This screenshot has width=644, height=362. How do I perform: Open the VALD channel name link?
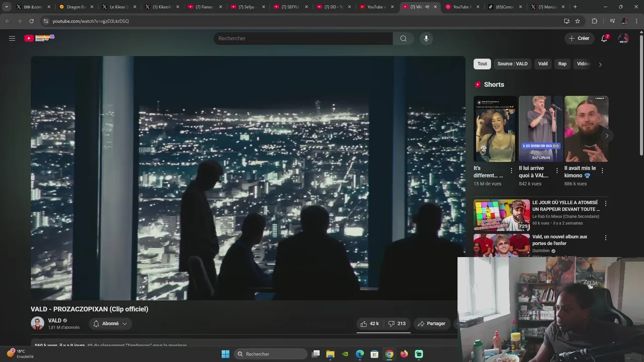point(55,320)
